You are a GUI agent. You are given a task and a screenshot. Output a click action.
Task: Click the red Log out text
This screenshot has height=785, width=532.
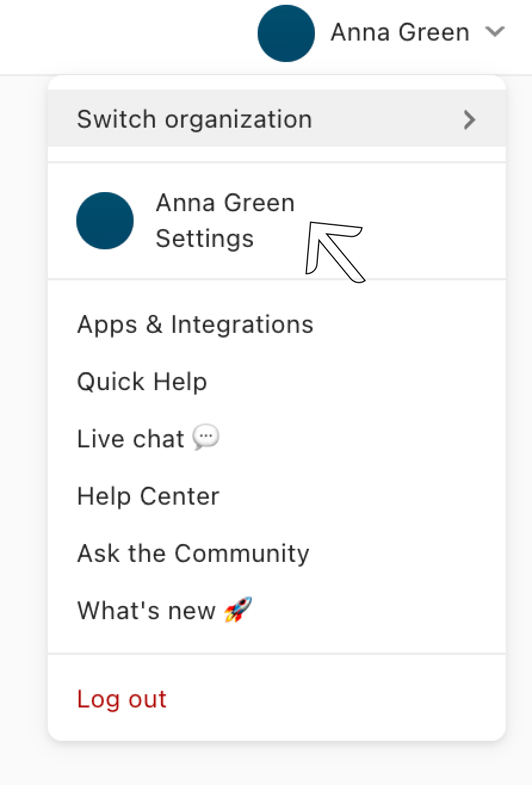pos(122,699)
